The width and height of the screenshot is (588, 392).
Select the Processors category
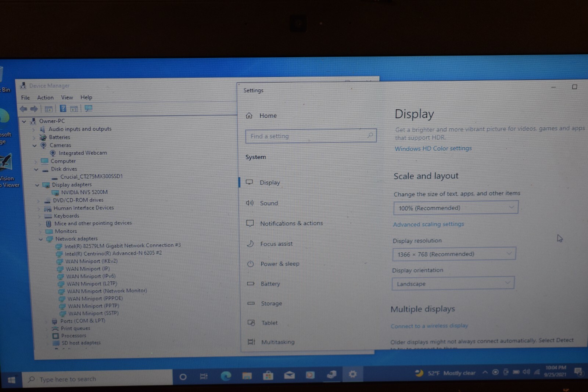point(73,336)
